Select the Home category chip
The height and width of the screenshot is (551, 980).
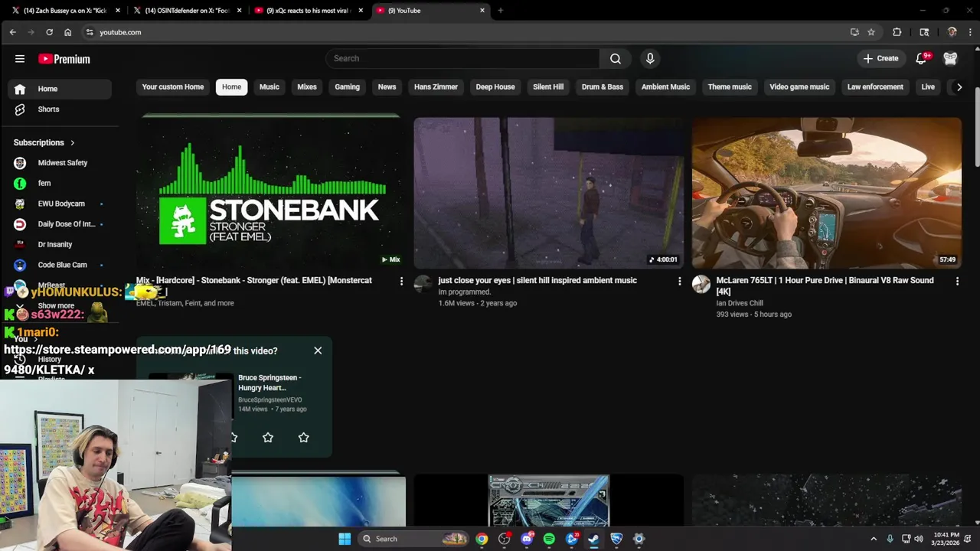point(232,86)
